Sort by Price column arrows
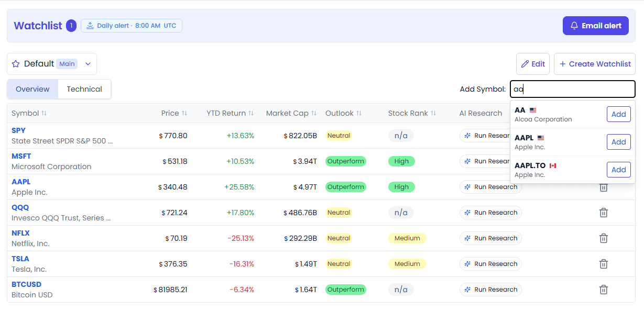Image resolution: width=644 pixels, height=311 pixels. click(184, 113)
